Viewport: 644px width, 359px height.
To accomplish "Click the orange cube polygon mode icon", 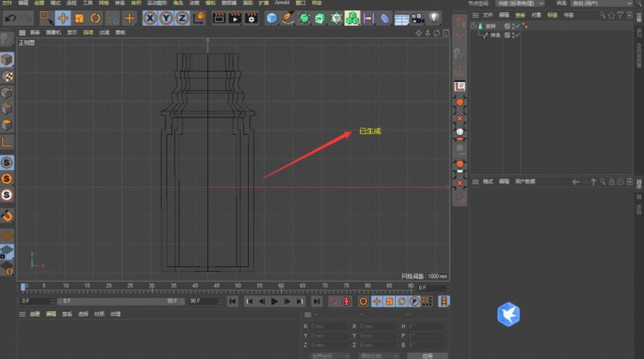I will [x=6, y=125].
